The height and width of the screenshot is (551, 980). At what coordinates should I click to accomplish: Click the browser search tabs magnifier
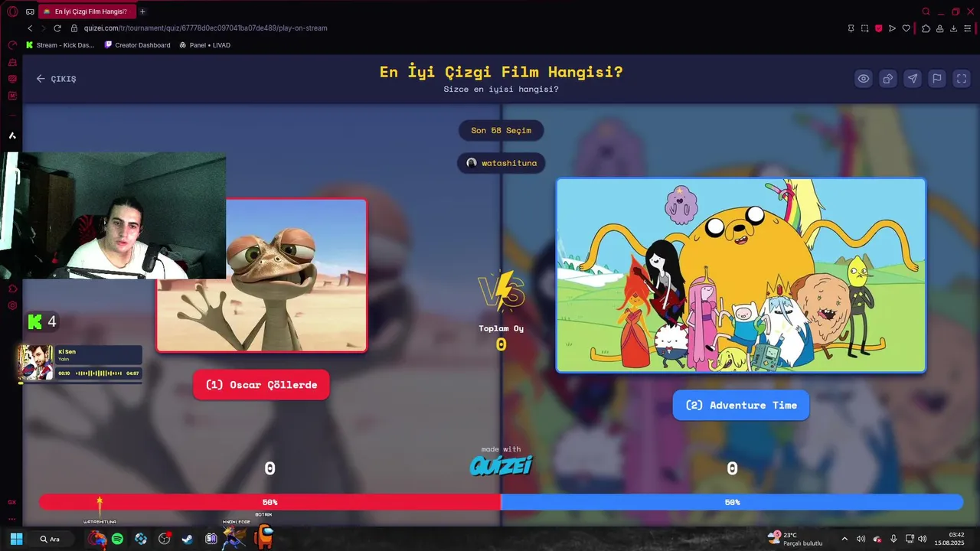926,11
